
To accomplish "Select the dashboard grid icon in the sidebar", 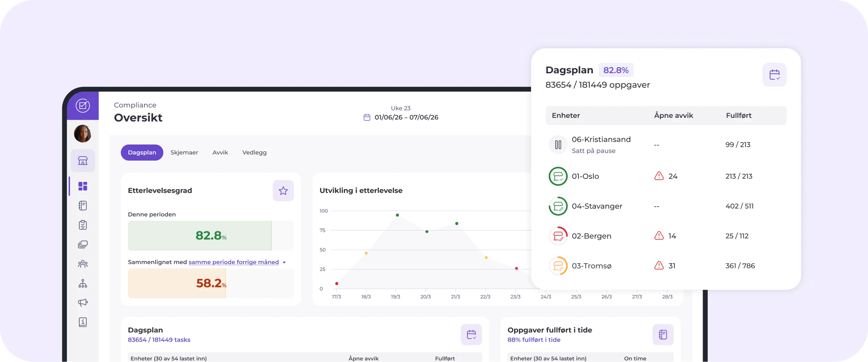I will 83,186.
